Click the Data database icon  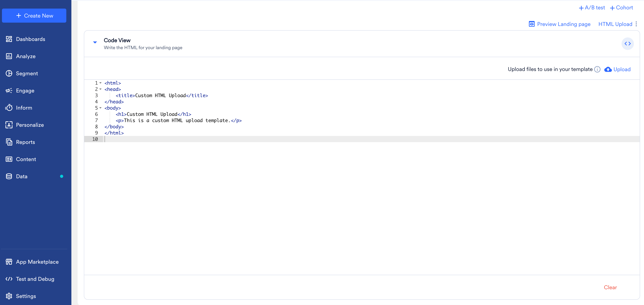[9, 176]
